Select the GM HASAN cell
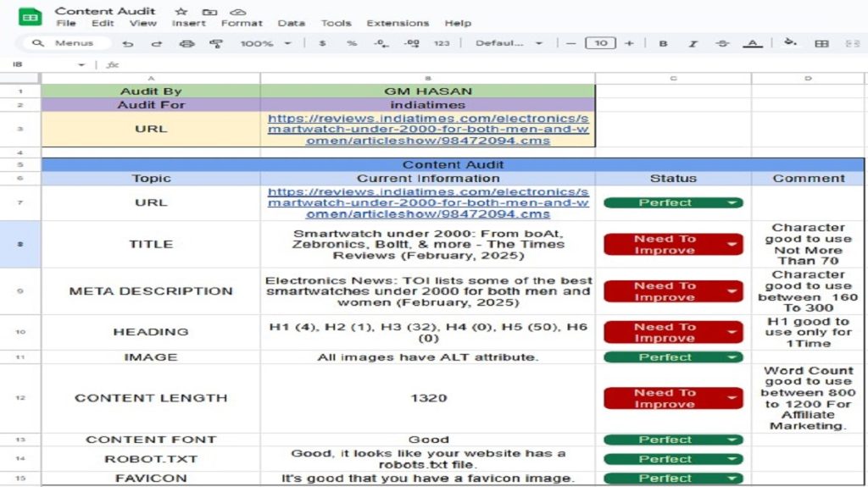The height and width of the screenshot is (487, 868). 428,91
